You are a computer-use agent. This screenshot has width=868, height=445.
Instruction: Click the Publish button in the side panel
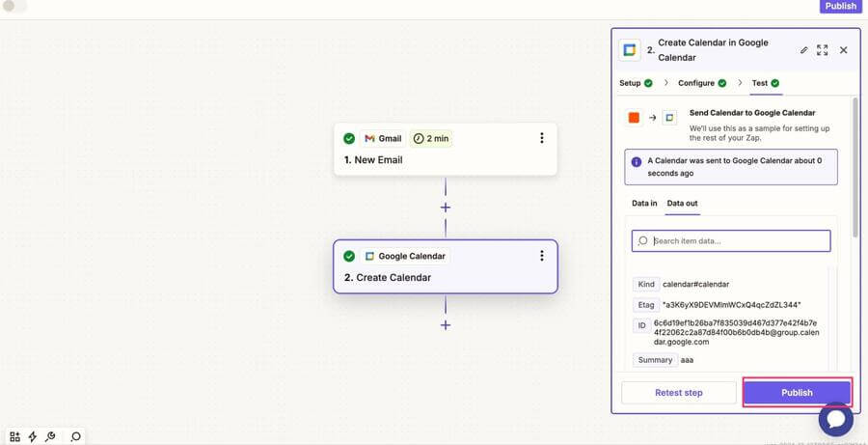click(x=797, y=393)
